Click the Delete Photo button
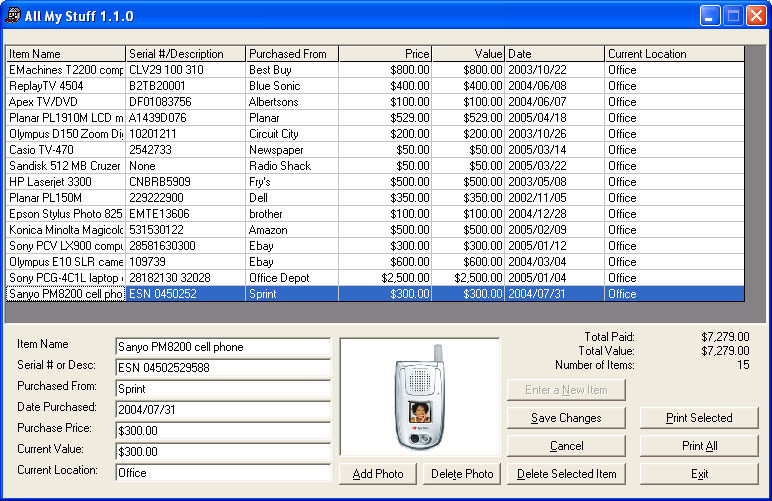 click(462, 474)
